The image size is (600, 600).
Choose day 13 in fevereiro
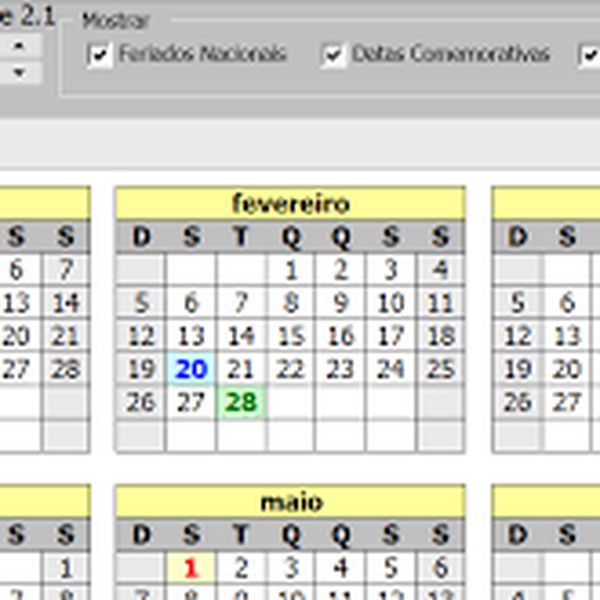191,336
